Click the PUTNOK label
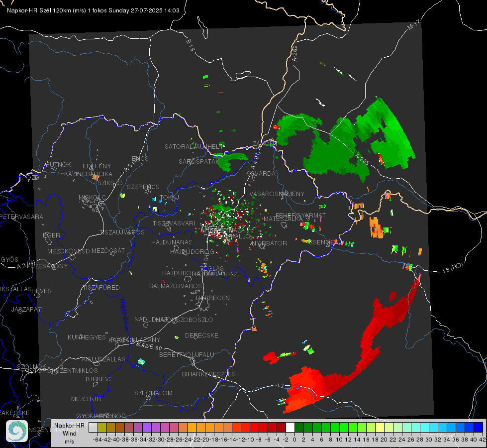This screenshot has height=448, width=487. pyautogui.click(x=58, y=164)
